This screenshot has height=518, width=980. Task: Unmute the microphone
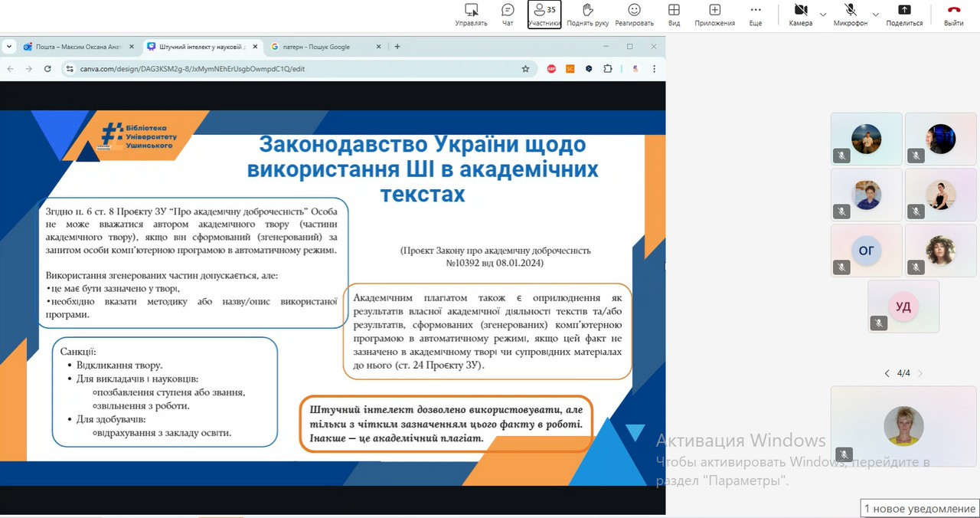(850, 14)
